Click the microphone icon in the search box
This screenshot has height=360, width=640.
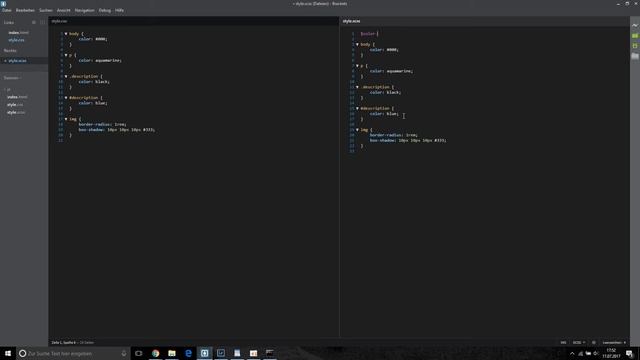124,353
